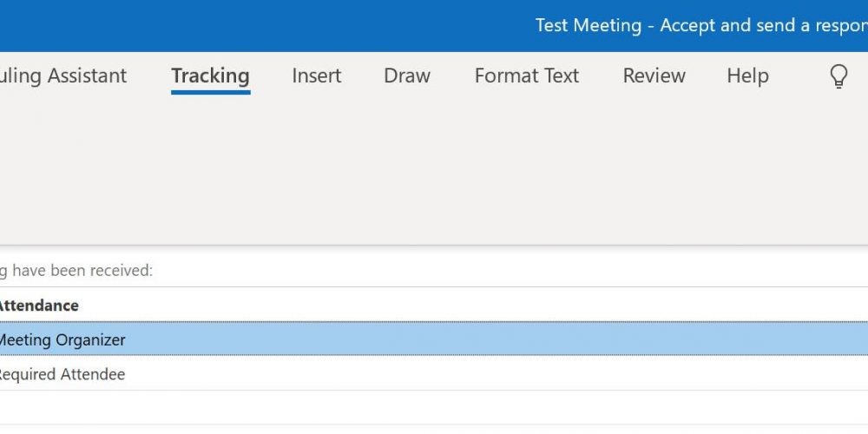Open the Tell Me lightbulb search
Screen dimensions: 868x434
coord(838,76)
